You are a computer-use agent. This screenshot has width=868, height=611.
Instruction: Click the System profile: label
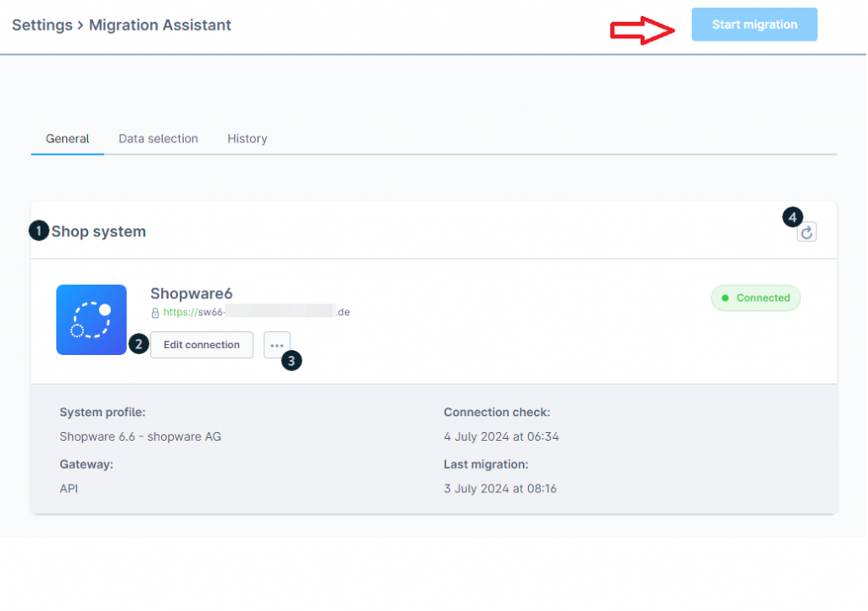pyautogui.click(x=103, y=413)
